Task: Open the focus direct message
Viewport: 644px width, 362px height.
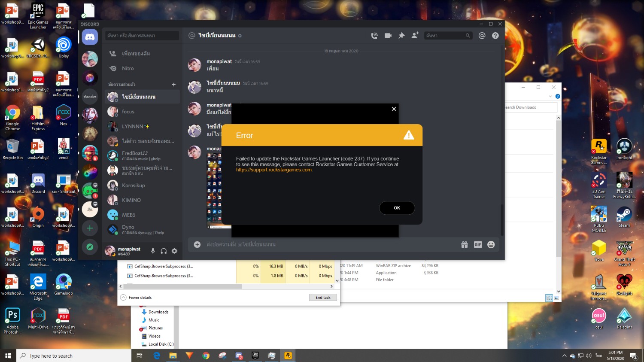Action: click(142, 112)
